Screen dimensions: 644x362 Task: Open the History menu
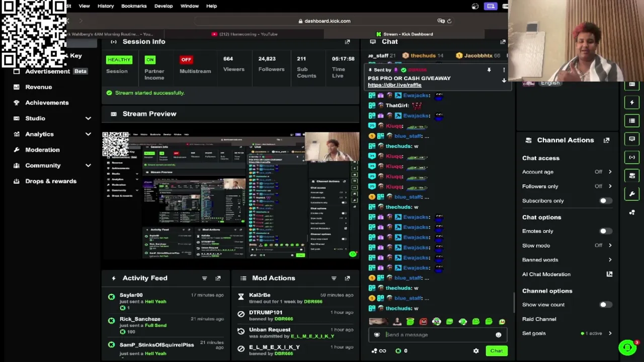tap(106, 6)
